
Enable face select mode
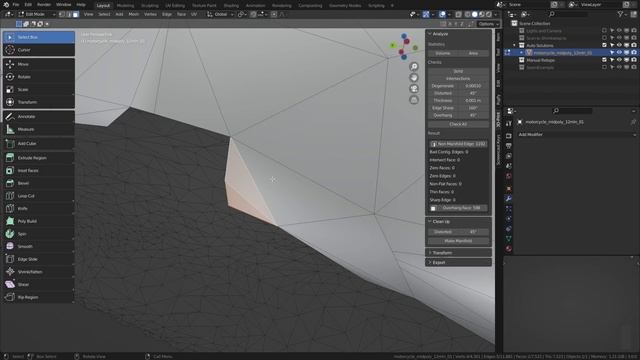pyautogui.click(x=76, y=14)
